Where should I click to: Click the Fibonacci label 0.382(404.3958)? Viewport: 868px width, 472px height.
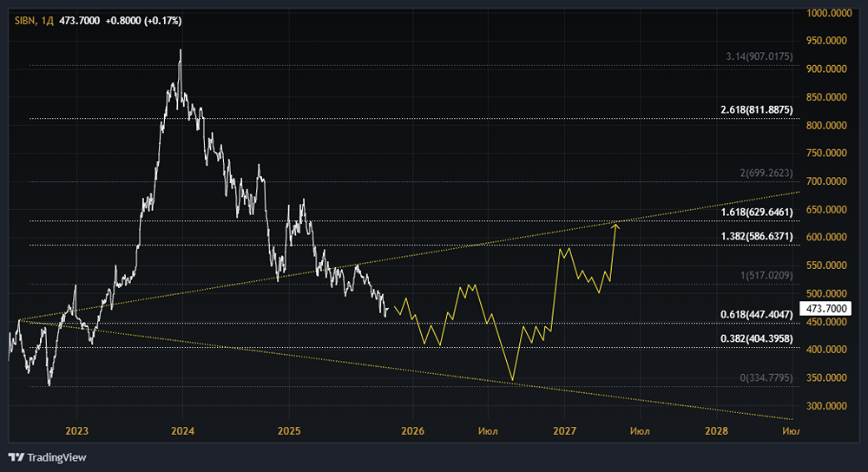[x=756, y=338]
